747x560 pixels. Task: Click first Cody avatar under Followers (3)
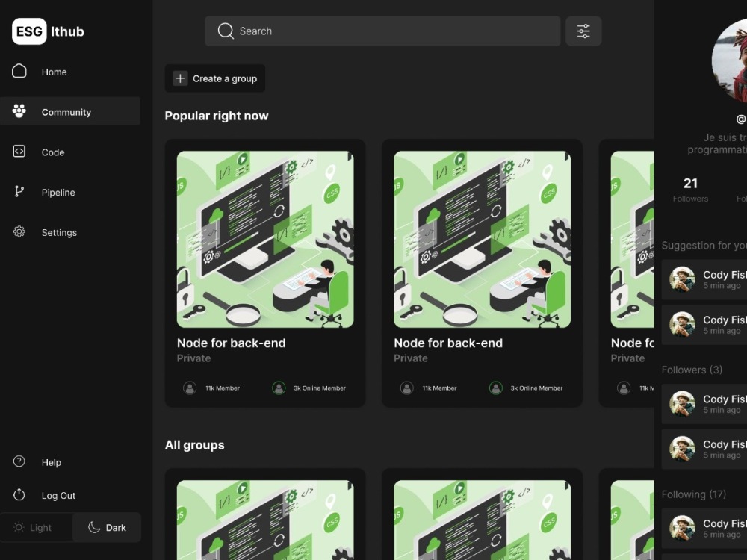coord(682,404)
